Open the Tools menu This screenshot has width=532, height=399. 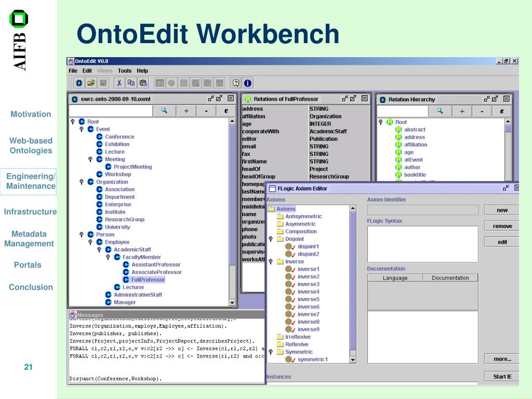point(125,71)
